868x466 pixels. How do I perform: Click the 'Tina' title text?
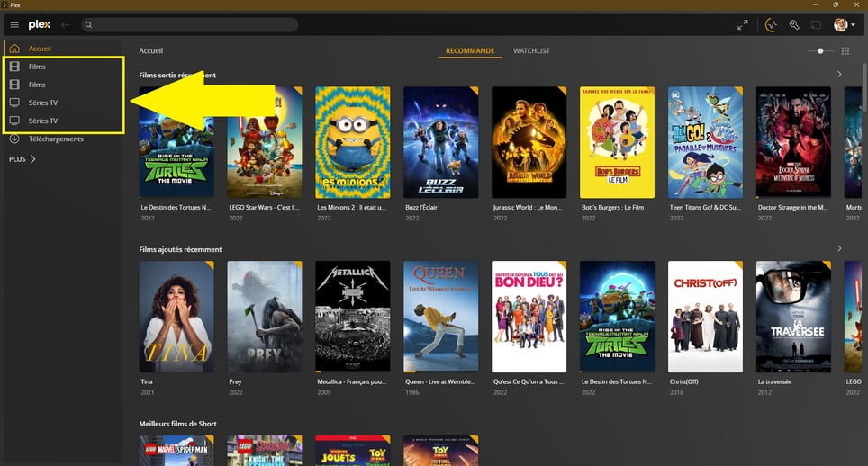[x=147, y=381]
